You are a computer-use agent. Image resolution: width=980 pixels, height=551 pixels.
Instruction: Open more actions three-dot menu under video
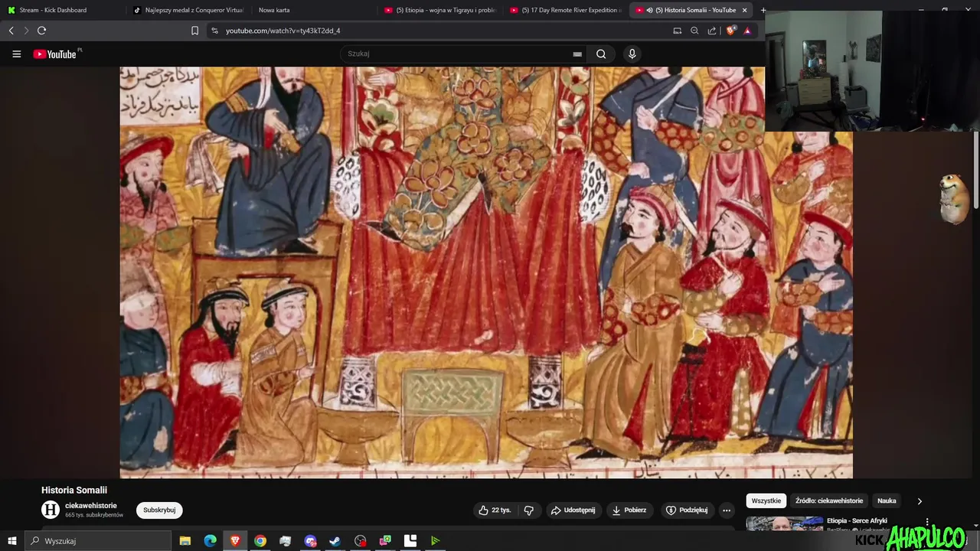[727, 510]
